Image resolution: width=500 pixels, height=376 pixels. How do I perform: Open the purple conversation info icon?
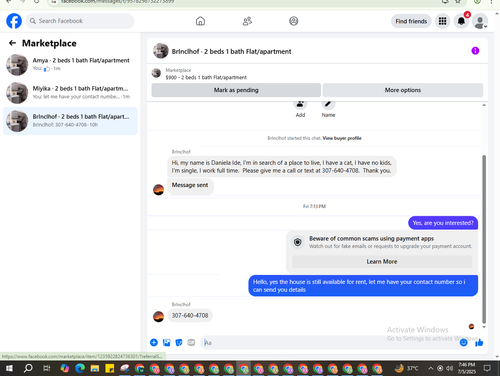(475, 51)
